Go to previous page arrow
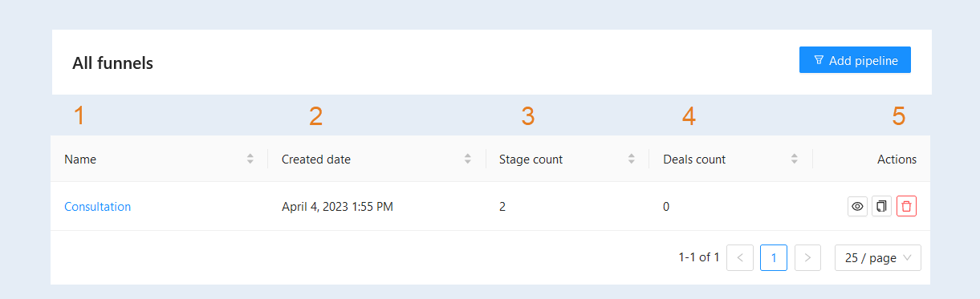The height and width of the screenshot is (299, 980). (x=739, y=257)
